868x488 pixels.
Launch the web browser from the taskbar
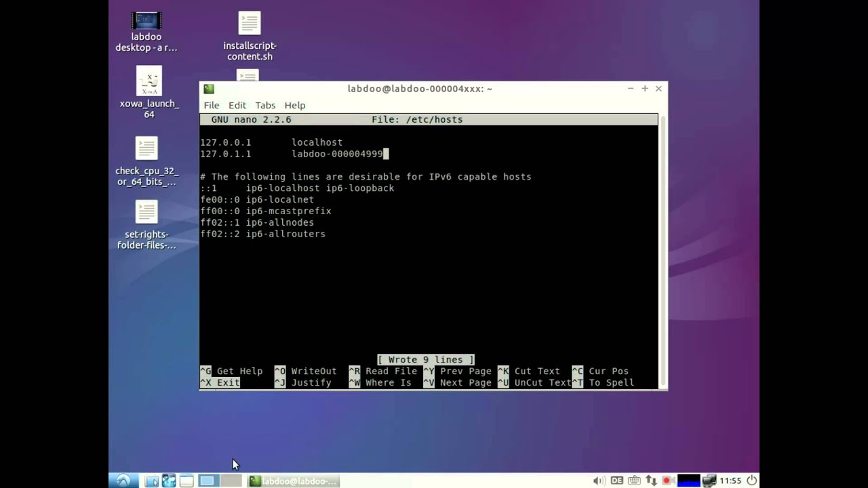(x=169, y=481)
